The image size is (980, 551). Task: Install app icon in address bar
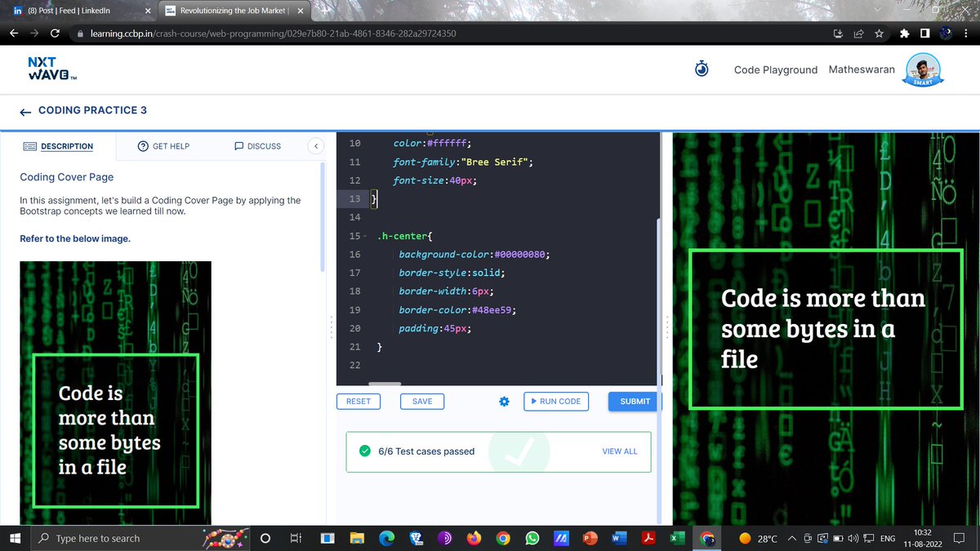click(x=838, y=33)
